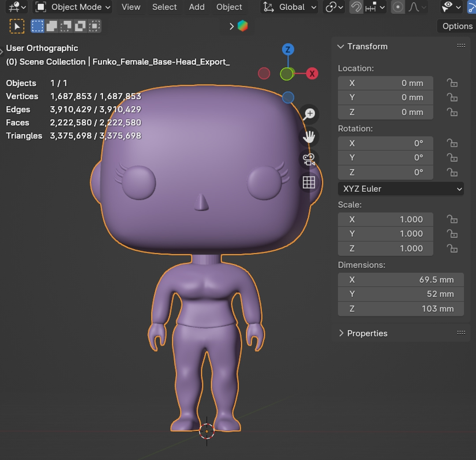Image resolution: width=476 pixels, height=460 pixels.
Task: Open the Select menu
Action: 164,7
